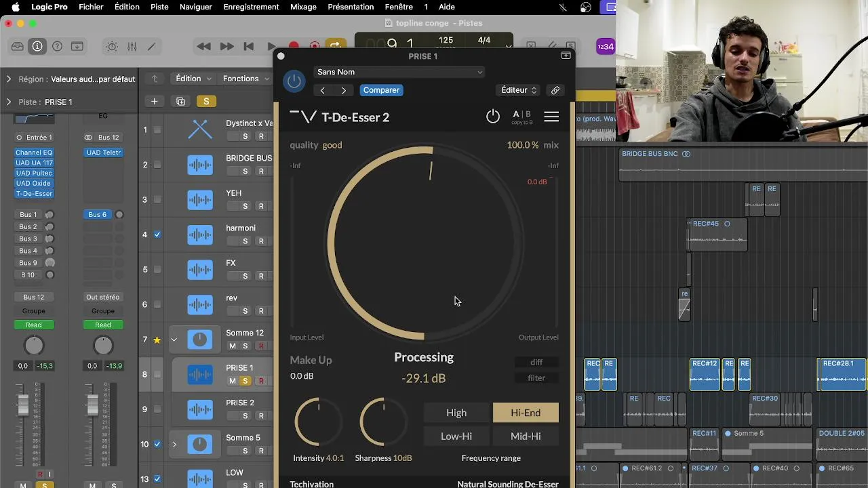Toggle T-De-Esser 2 power icon

click(x=493, y=117)
